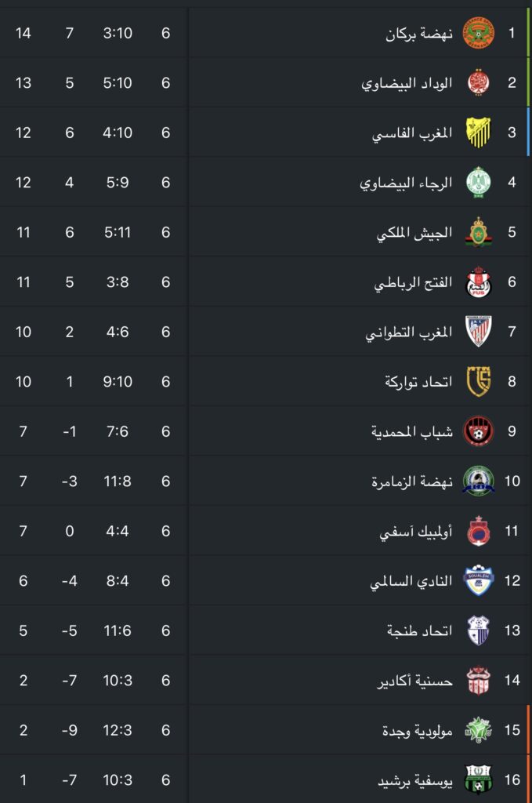Viewport: 532px width, 803px height.
Task: Click the اتحاد تواركة gold shield logo
Action: 478,382
